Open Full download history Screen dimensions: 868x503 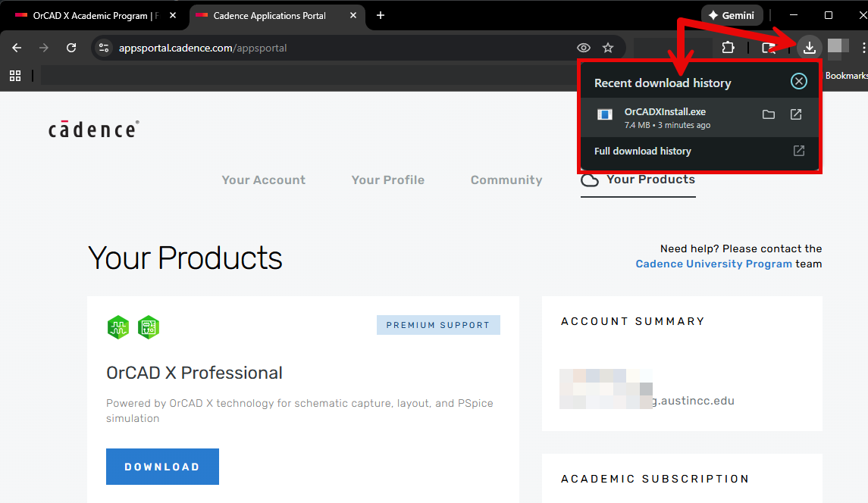[643, 151]
